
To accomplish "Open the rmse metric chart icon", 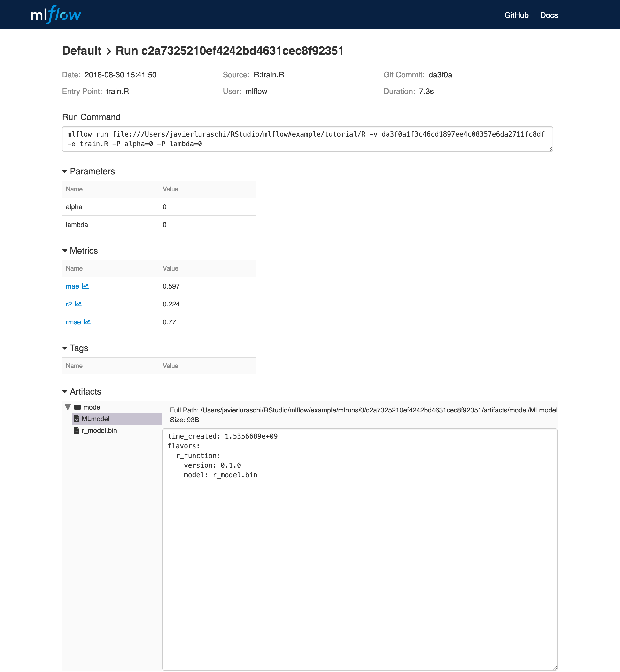I will click(87, 322).
